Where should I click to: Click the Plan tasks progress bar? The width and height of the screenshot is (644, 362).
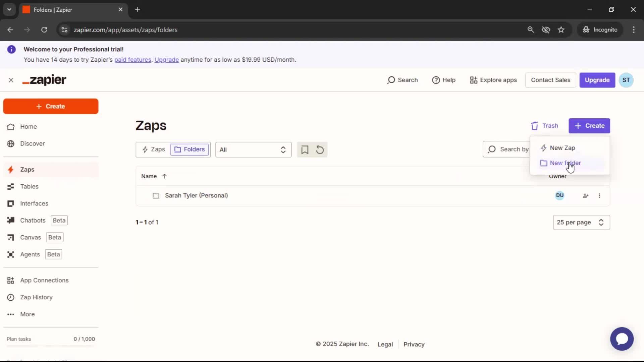pos(51,346)
